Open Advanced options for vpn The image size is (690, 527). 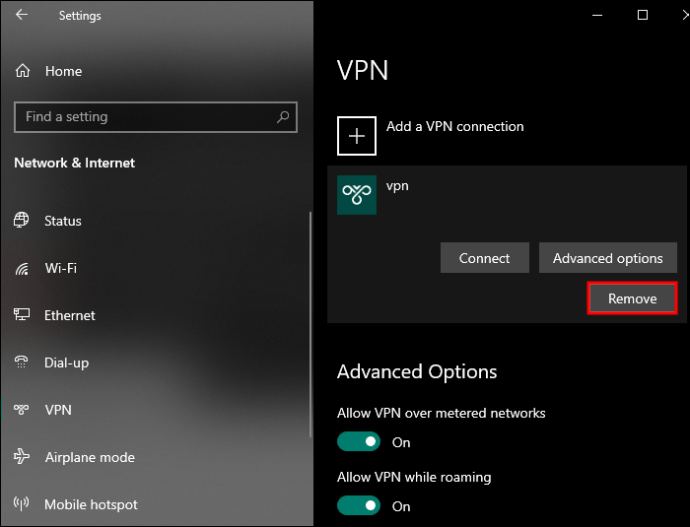[x=608, y=258]
